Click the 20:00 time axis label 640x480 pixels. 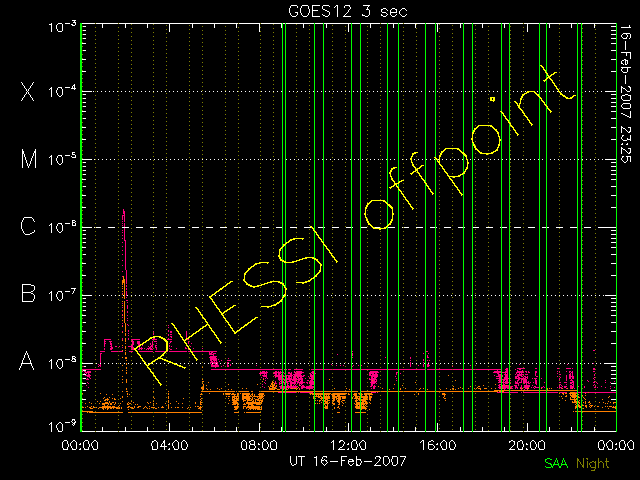tap(527, 444)
